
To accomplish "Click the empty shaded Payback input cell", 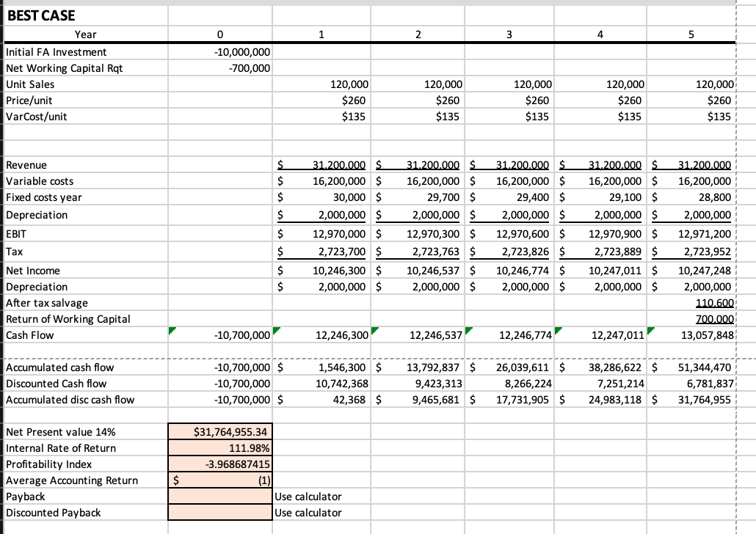I will coord(220,497).
